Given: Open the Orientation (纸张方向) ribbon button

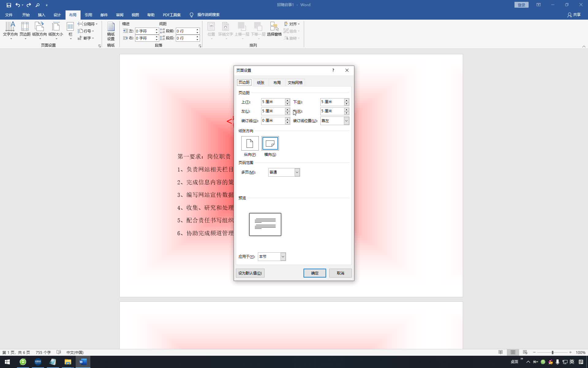Looking at the screenshot, I should click(x=40, y=30).
